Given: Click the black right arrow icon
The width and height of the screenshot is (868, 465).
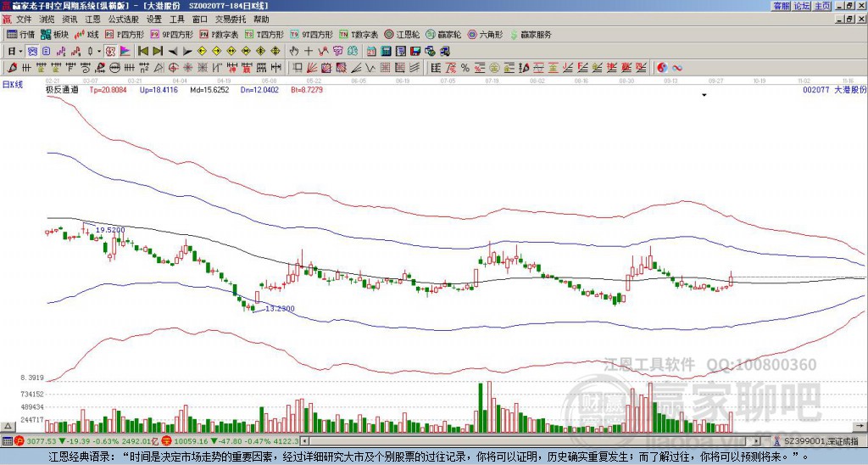Looking at the screenshot, I should tap(187, 52).
